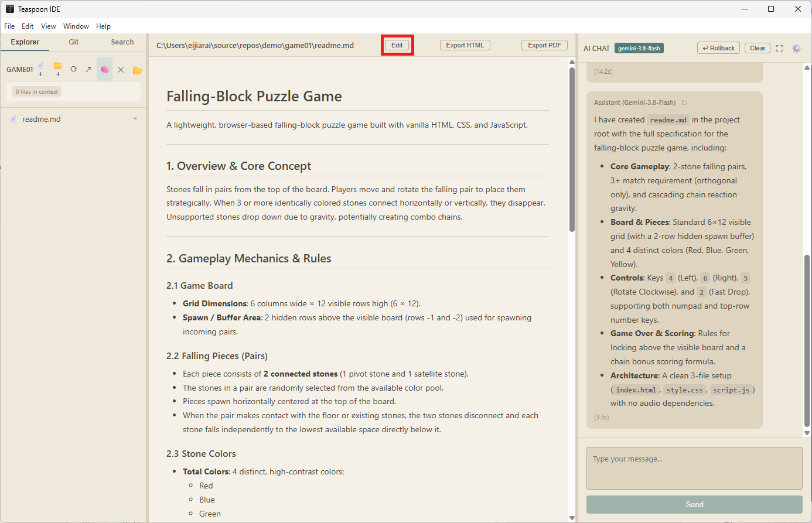Screen dimensions: 812x523
Task: Open the Window menu
Action: tap(76, 26)
